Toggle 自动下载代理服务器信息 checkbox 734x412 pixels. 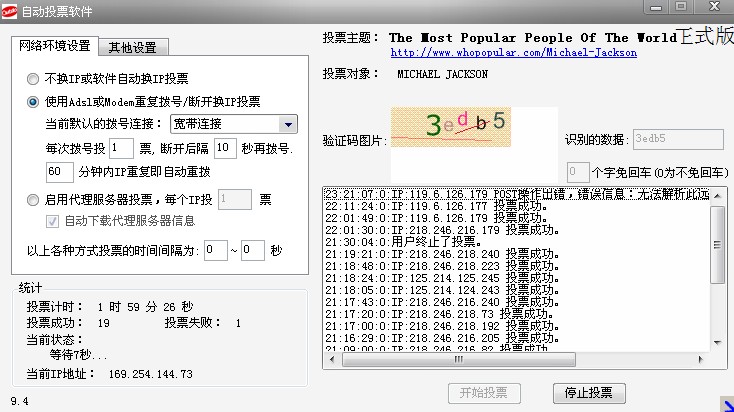(x=54, y=221)
